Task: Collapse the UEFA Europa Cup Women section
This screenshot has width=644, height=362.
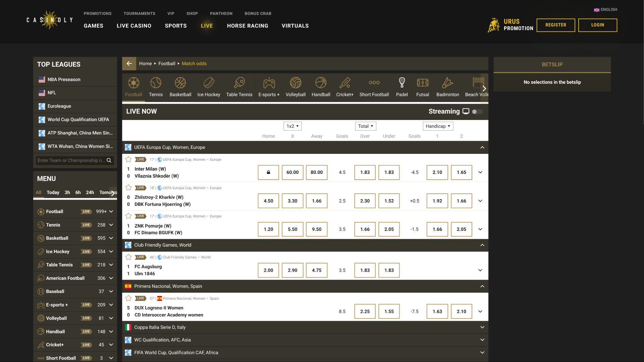Action: pos(482,147)
